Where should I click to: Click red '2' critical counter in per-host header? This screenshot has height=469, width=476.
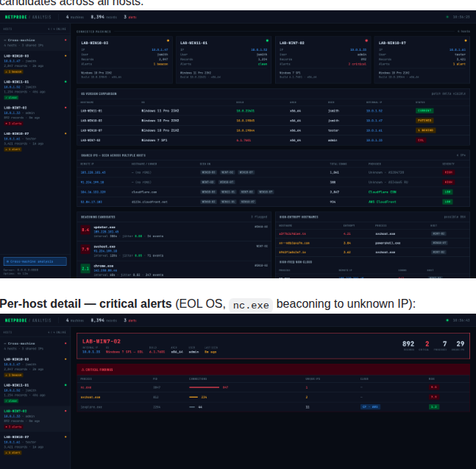click(427, 344)
